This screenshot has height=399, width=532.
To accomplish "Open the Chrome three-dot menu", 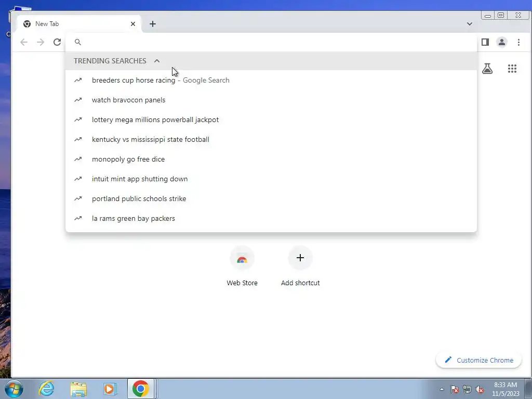I will [518, 42].
